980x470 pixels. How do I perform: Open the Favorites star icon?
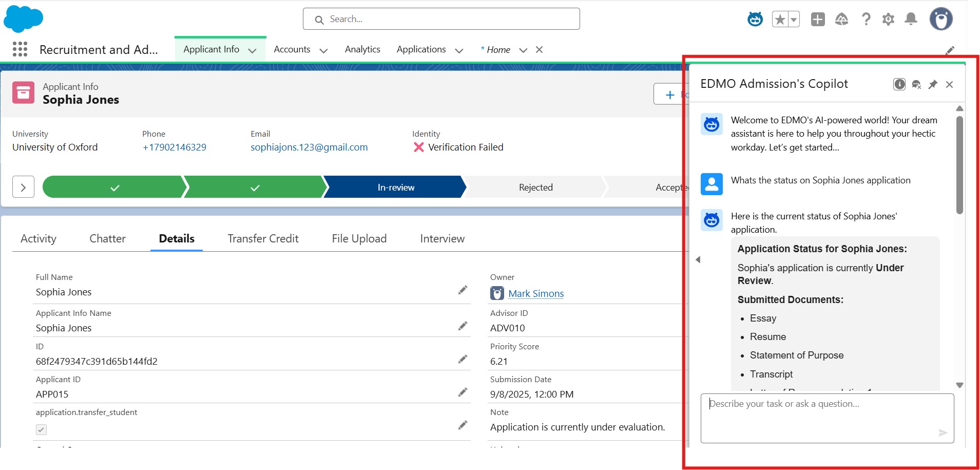780,20
